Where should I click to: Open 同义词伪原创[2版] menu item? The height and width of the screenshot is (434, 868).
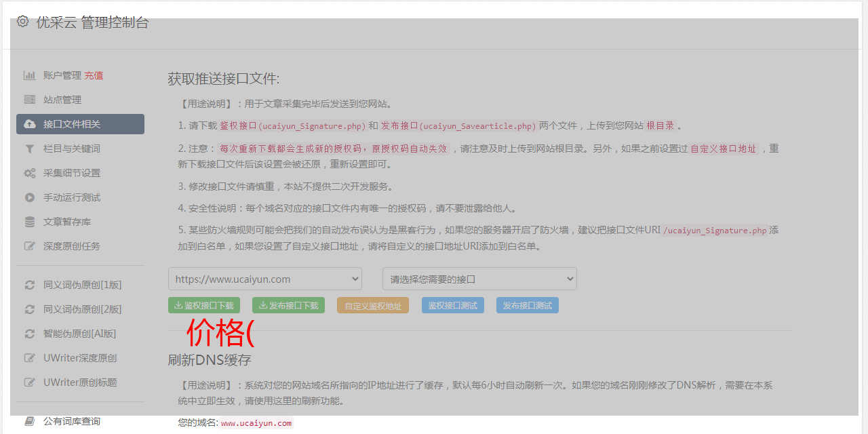coord(82,309)
